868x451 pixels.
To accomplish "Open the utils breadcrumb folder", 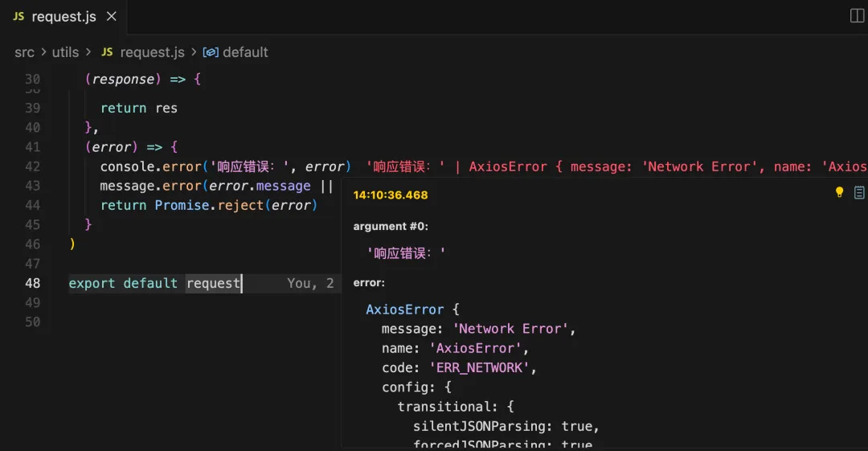I will click(66, 52).
